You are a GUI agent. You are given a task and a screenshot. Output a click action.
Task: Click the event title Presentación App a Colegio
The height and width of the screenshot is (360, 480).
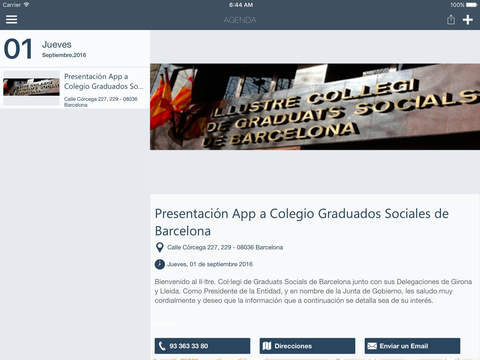pos(302,222)
